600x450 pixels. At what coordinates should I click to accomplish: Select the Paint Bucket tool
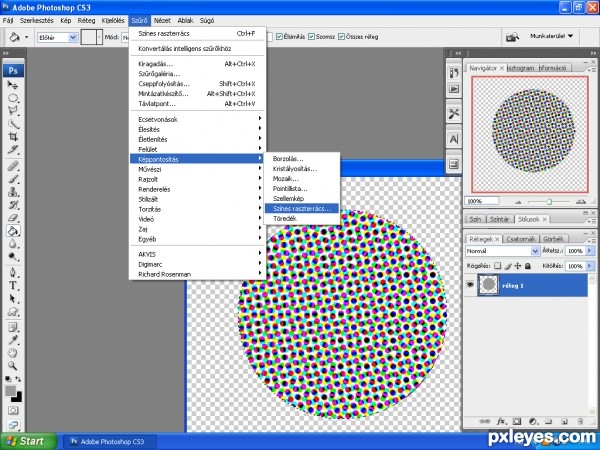[13, 231]
